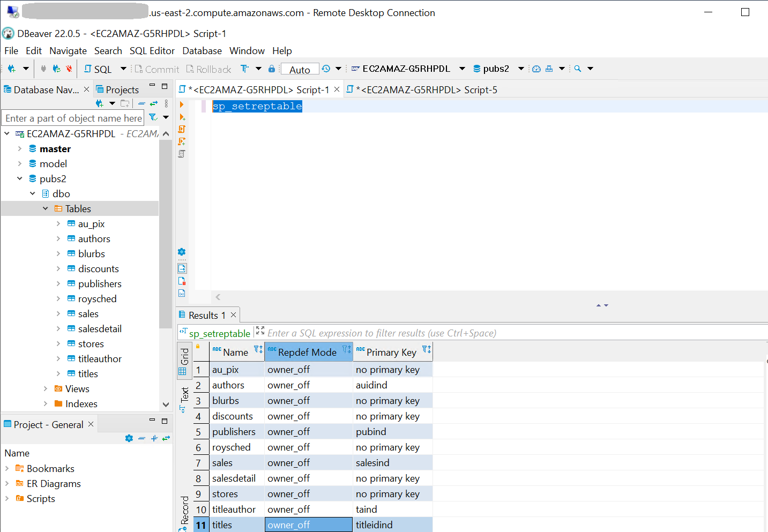This screenshot has width=768, height=532.
Task: Click Link with editor arrows in navigator
Action: (154, 103)
